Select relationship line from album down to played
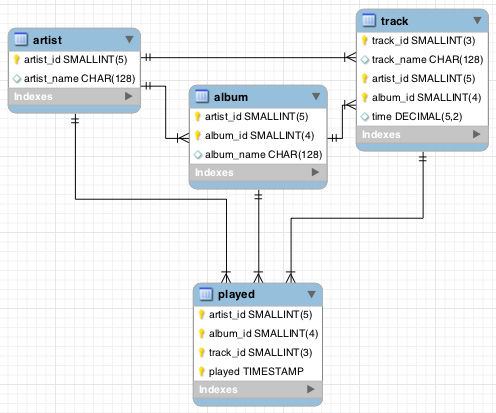Image resolution: width=496 pixels, height=413 pixels. coord(258,237)
